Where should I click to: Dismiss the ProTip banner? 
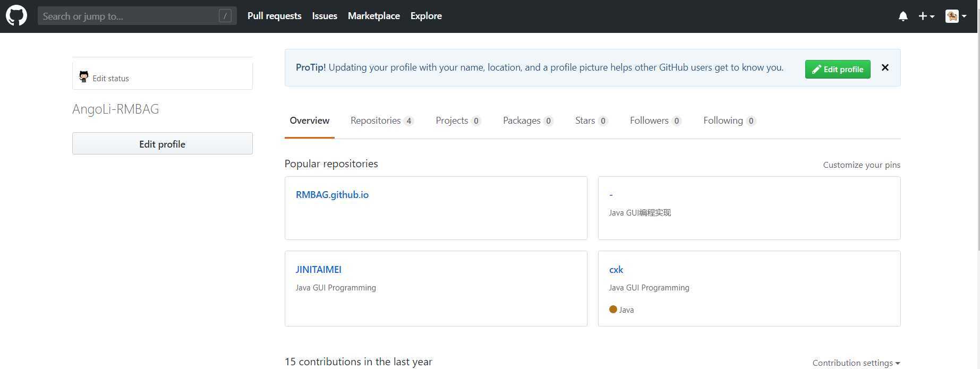[885, 67]
